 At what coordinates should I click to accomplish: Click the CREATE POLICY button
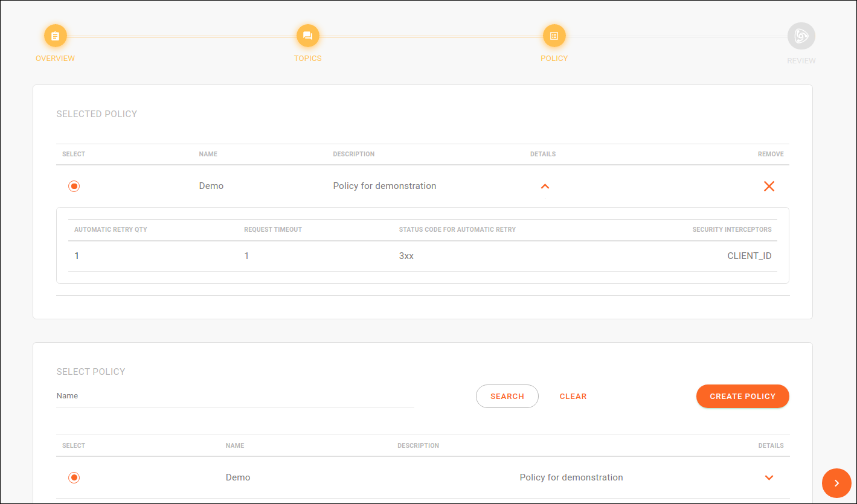coord(742,397)
